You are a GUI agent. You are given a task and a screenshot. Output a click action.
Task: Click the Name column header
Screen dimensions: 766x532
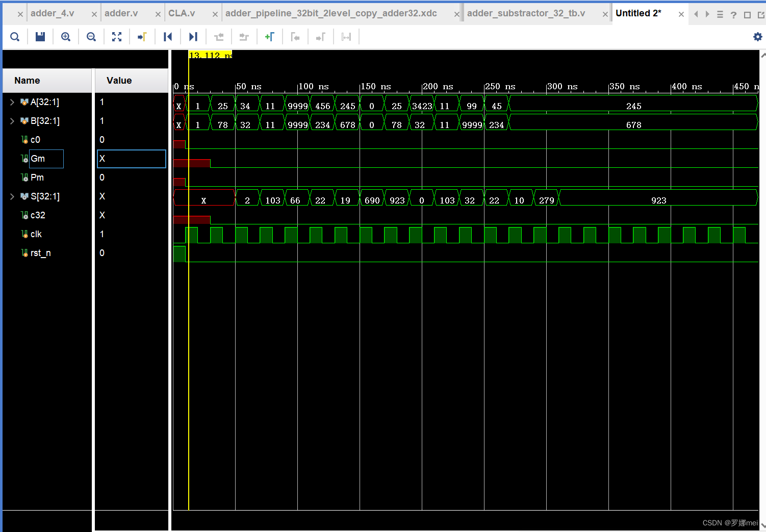coord(47,81)
